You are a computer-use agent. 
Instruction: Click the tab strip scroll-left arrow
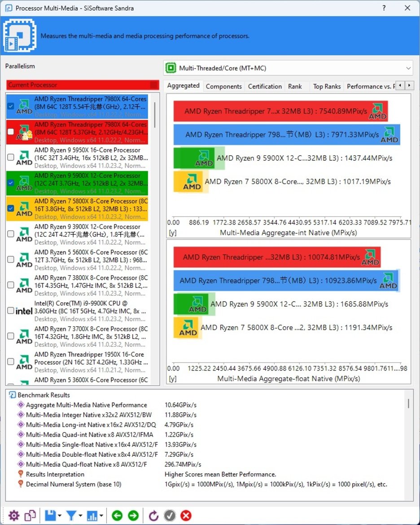pos(400,85)
